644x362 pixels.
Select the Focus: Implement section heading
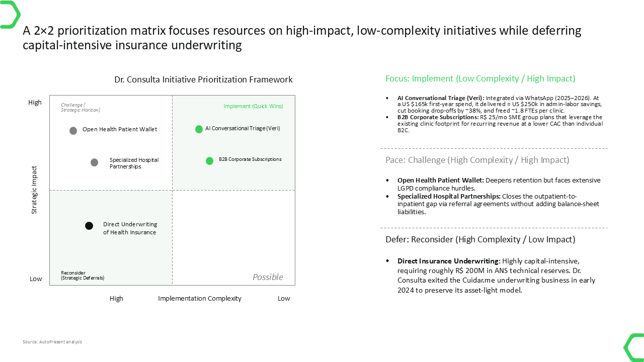[480, 78]
